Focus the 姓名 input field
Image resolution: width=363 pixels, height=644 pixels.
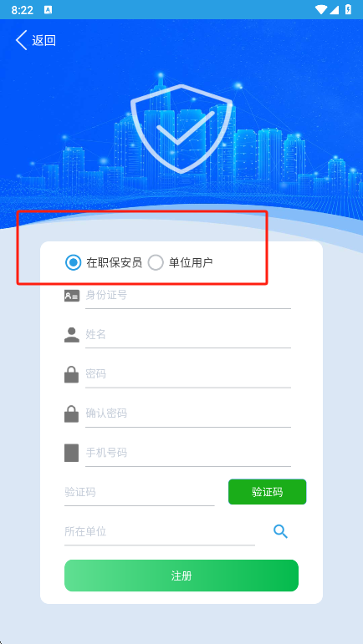coord(188,335)
